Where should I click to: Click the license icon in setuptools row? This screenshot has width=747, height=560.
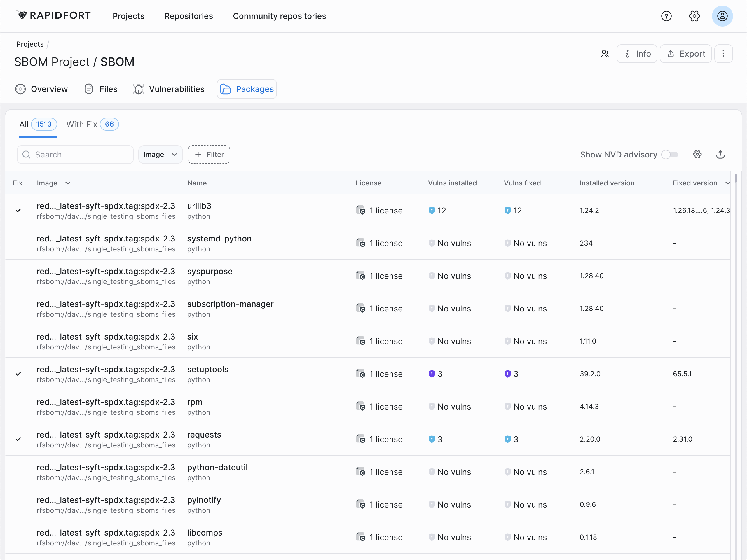click(x=360, y=373)
